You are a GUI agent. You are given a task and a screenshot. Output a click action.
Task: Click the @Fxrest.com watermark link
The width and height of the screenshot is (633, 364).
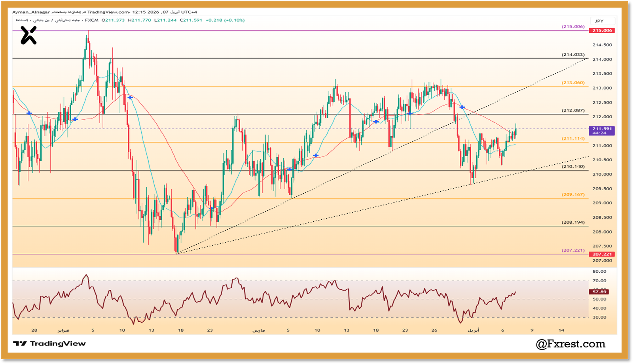pyautogui.click(x=571, y=343)
